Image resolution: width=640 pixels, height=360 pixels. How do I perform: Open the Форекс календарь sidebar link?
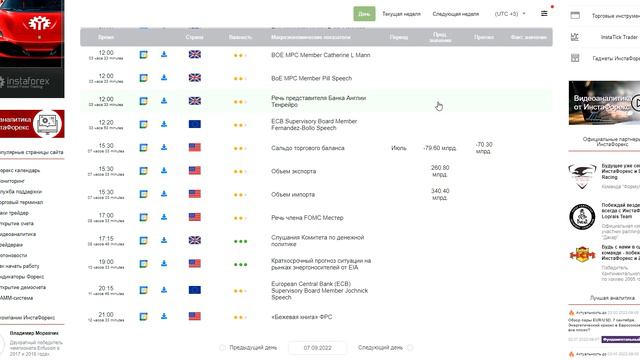[20, 171]
